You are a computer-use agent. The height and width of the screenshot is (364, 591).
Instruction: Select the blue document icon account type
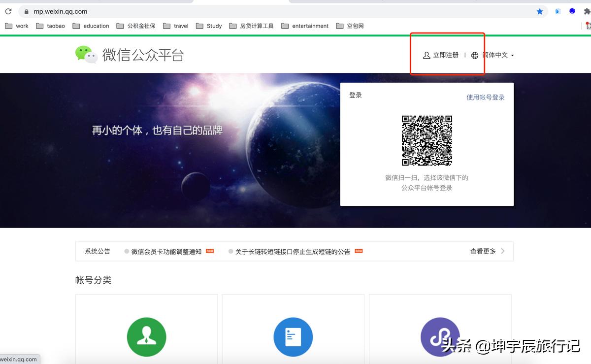(293, 337)
